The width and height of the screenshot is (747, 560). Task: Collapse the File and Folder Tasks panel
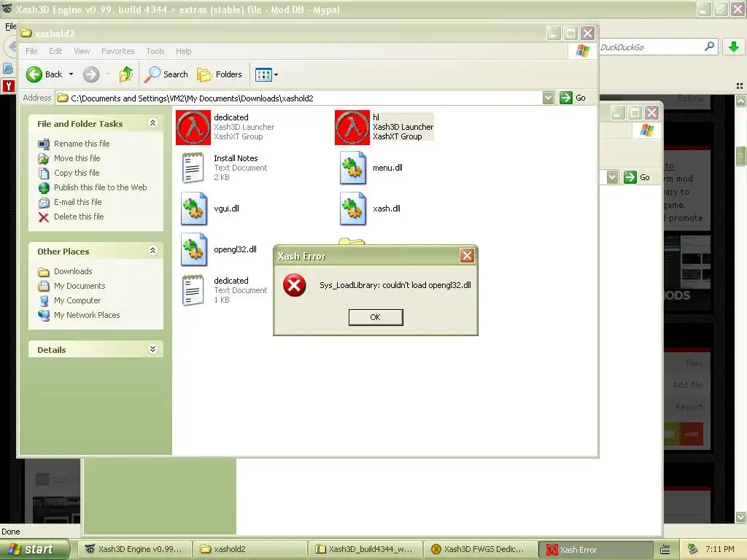point(152,122)
